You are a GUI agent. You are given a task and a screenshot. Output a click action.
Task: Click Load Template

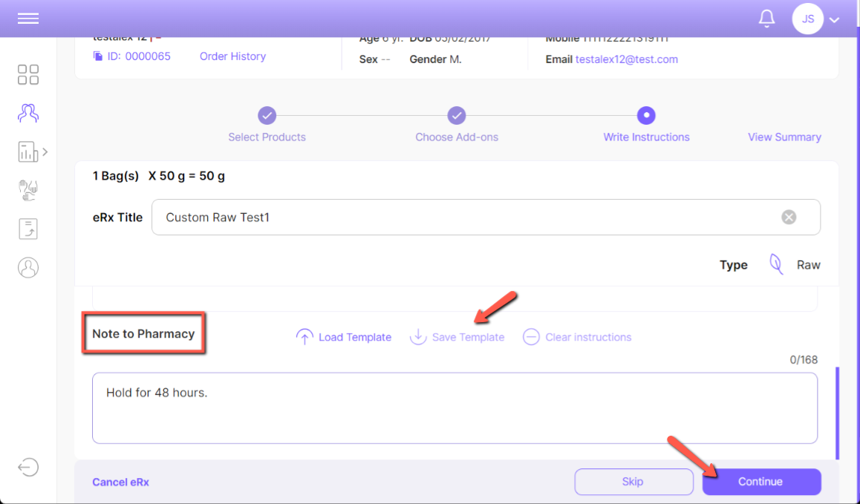coord(344,337)
